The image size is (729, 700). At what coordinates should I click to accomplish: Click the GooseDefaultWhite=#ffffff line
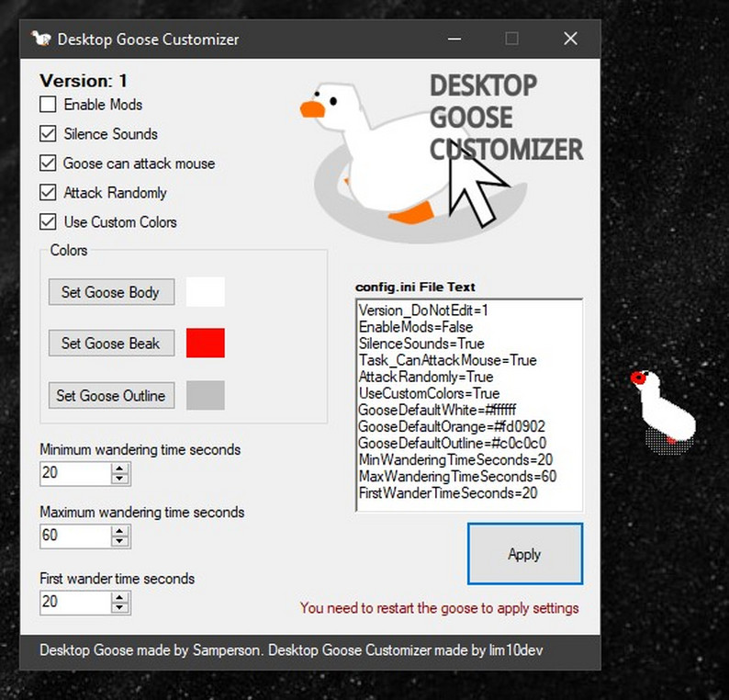coord(437,411)
